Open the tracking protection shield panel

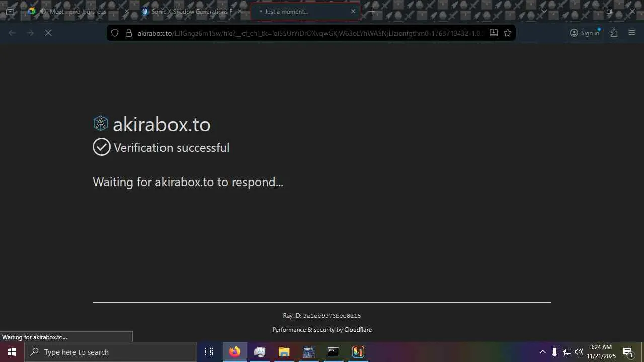click(x=115, y=33)
